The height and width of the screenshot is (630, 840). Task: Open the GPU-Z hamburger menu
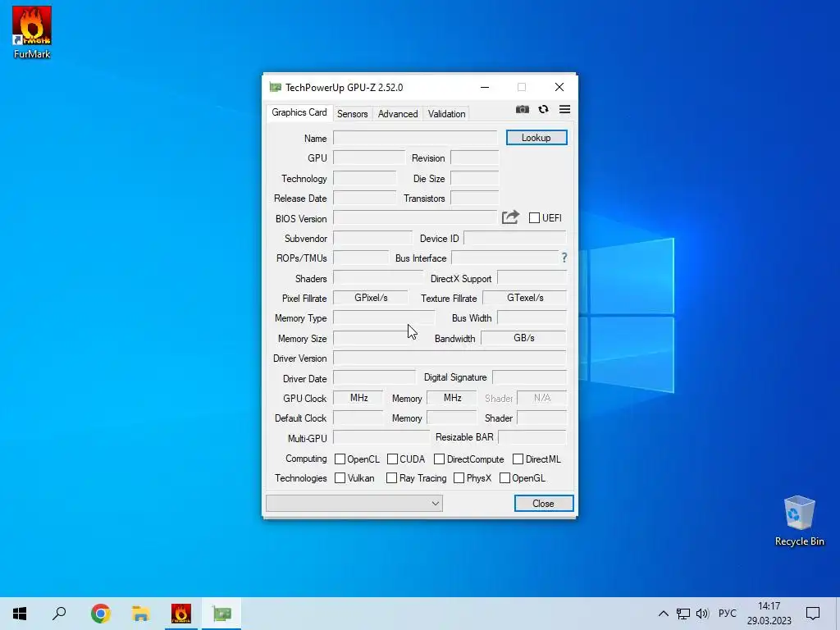tap(564, 109)
